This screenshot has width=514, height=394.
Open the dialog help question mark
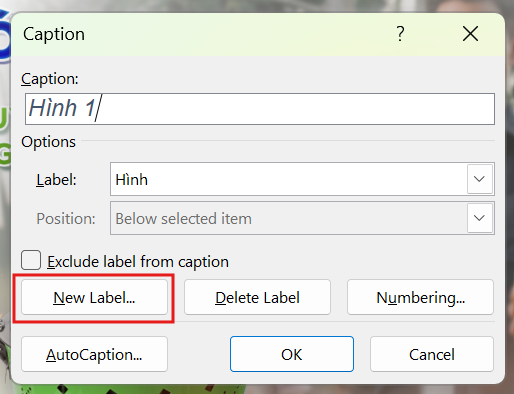point(400,34)
